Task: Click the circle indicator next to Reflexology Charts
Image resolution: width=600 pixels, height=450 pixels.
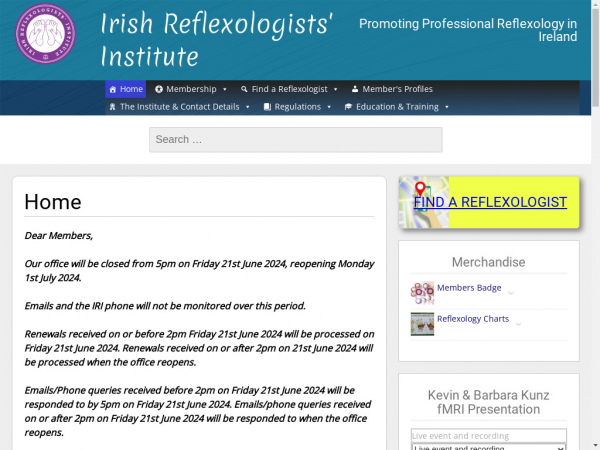Action: pos(518,323)
